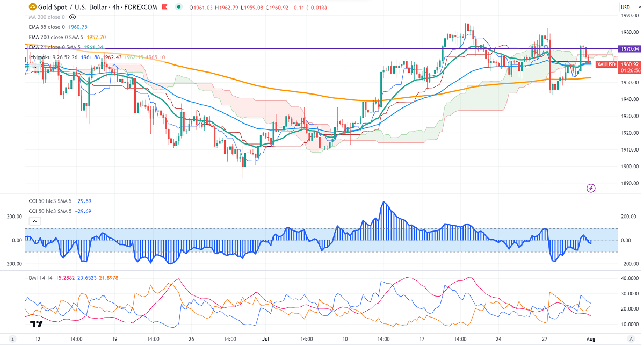Select the DMI 14 14 legend
The width and height of the screenshot is (644, 346).
41,278
